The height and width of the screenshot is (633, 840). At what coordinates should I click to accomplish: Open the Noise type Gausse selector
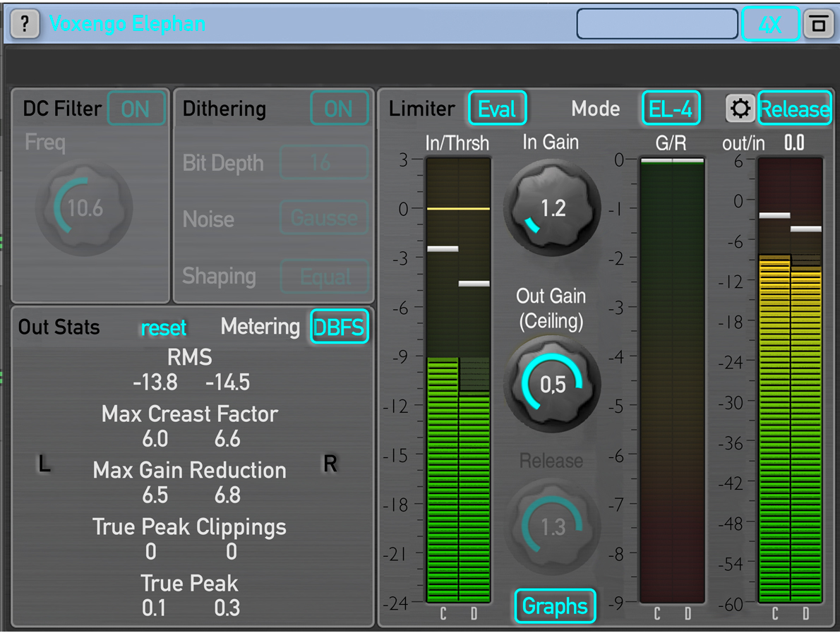(324, 219)
